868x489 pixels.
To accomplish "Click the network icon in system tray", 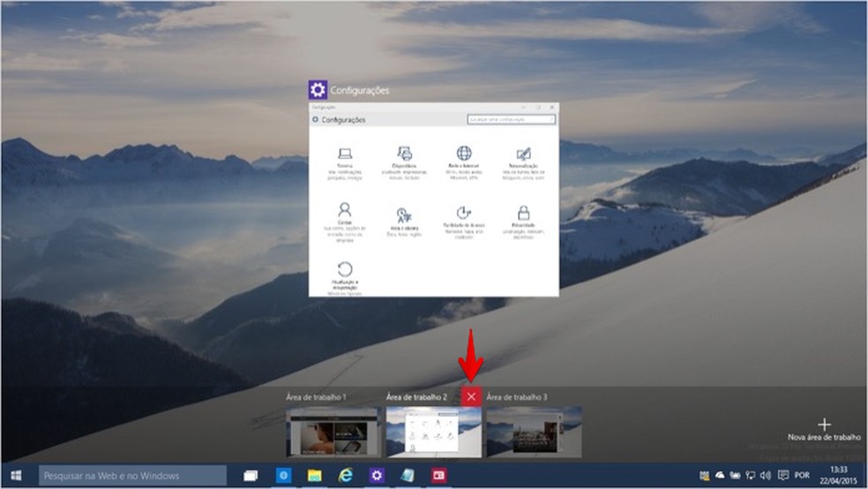I will [749, 476].
